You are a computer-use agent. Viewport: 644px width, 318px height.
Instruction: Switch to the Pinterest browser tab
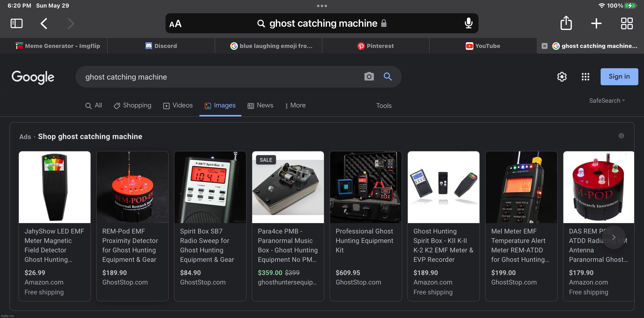pos(376,46)
